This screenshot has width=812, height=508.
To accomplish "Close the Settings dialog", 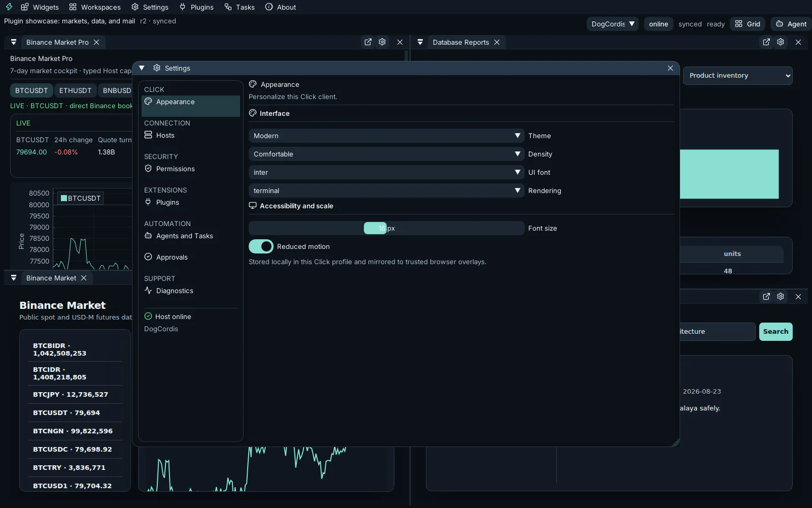I will [670, 68].
